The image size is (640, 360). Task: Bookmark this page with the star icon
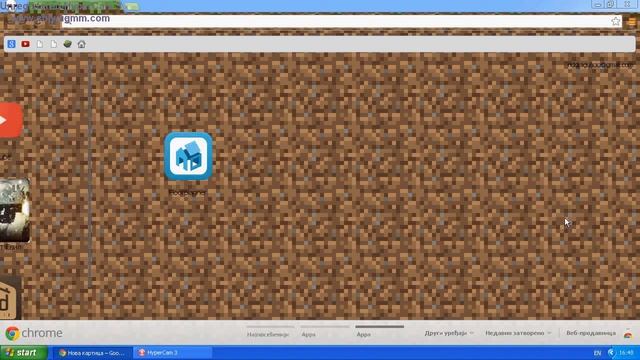pyautogui.click(x=616, y=21)
